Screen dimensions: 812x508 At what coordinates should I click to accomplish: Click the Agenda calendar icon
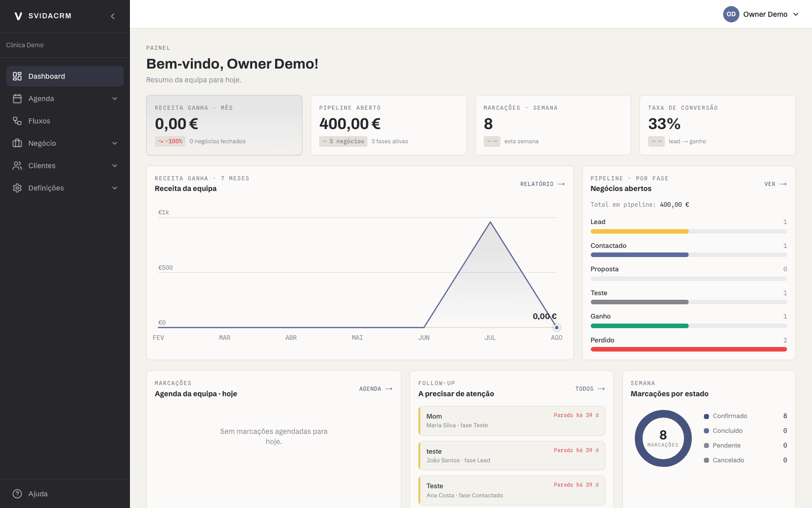17,99
